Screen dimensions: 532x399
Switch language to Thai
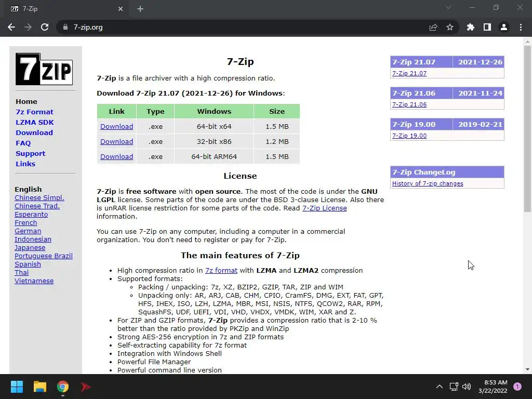pyautogui.click(x=22, y=272)
